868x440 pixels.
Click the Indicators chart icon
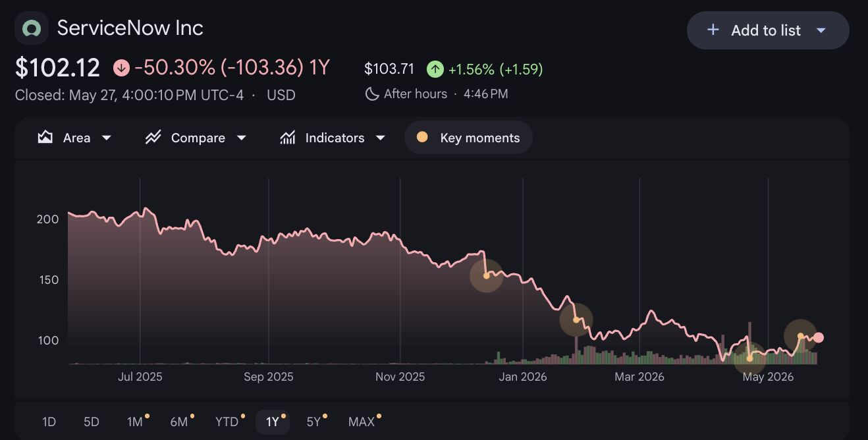tap(288, 138)
